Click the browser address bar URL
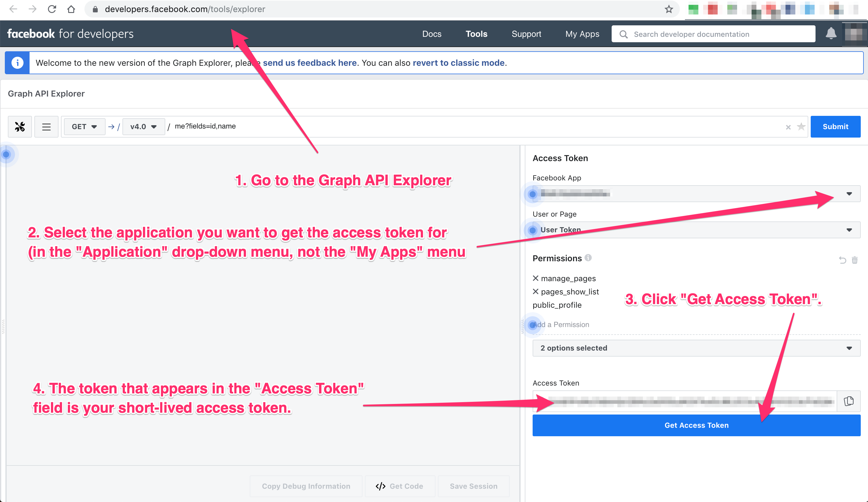This screenshot has height=502, width=868. (185, 9)
